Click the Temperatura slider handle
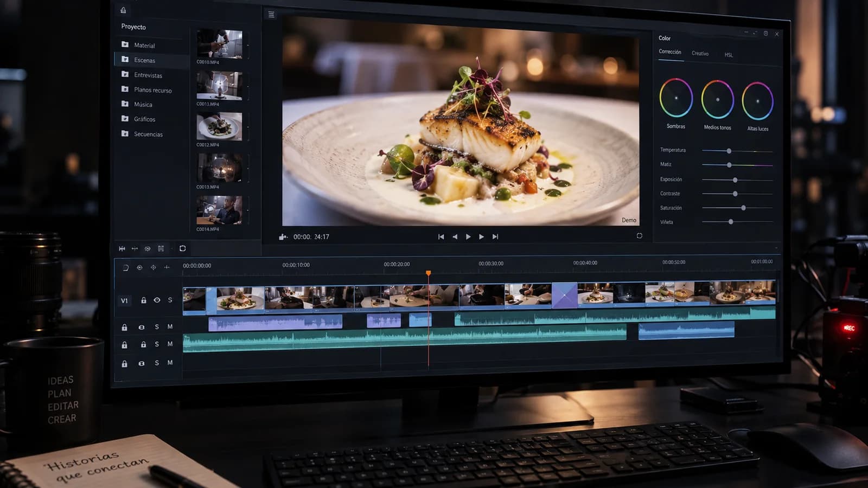This screenshot has width=868, height=488. (729, 151)
